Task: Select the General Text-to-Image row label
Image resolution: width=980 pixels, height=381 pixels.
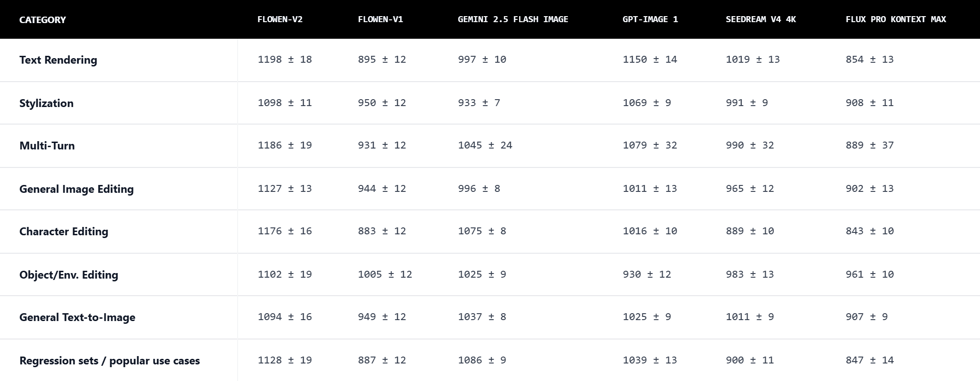Action: 77,317
